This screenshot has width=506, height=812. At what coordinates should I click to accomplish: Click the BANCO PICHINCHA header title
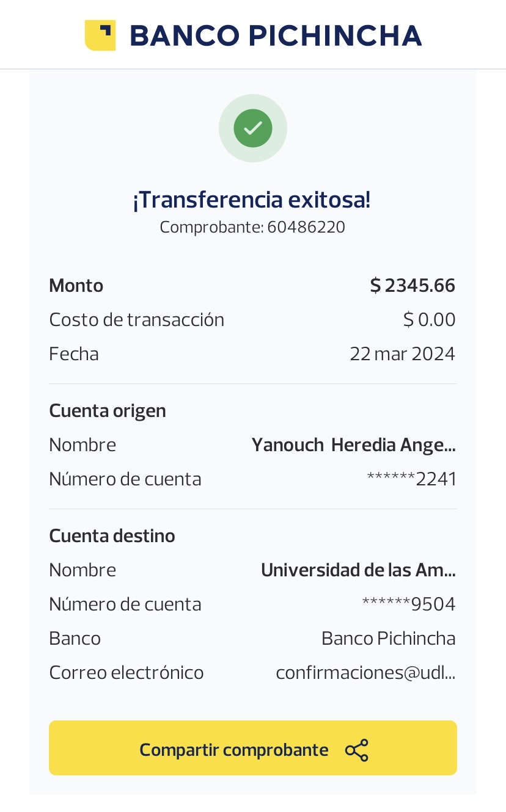(x=276, y=35)
